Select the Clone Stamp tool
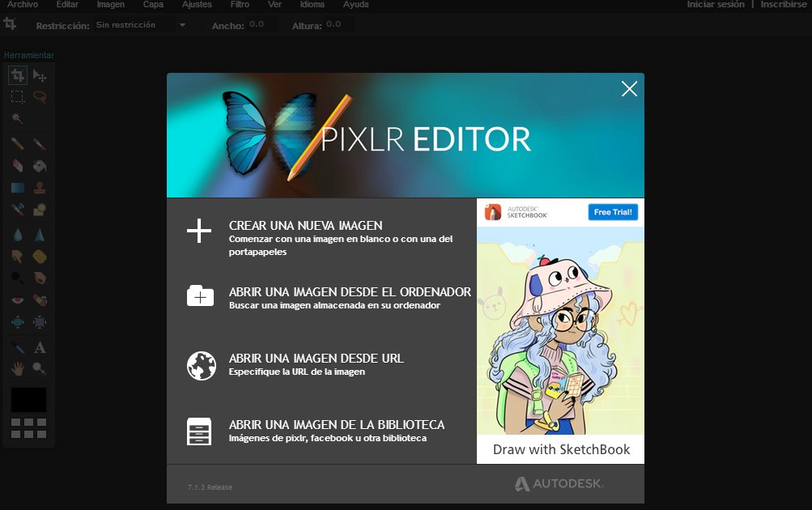The height and width of the screenshot is (510, 812). (40, 188)
